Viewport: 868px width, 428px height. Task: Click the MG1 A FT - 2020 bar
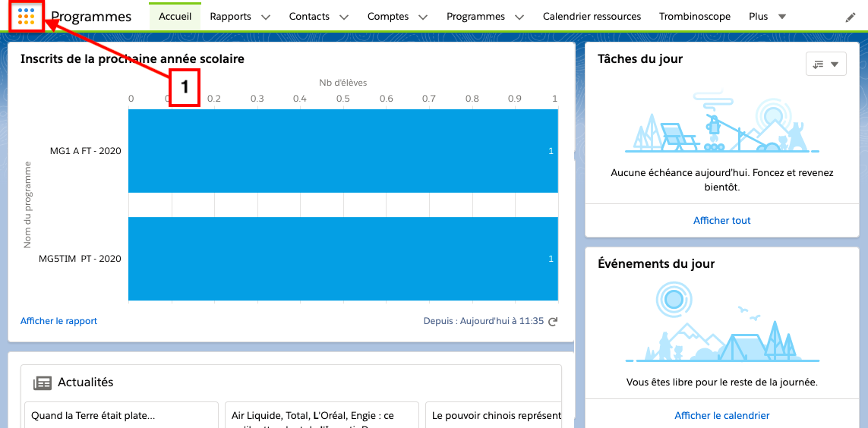(342, 151)
